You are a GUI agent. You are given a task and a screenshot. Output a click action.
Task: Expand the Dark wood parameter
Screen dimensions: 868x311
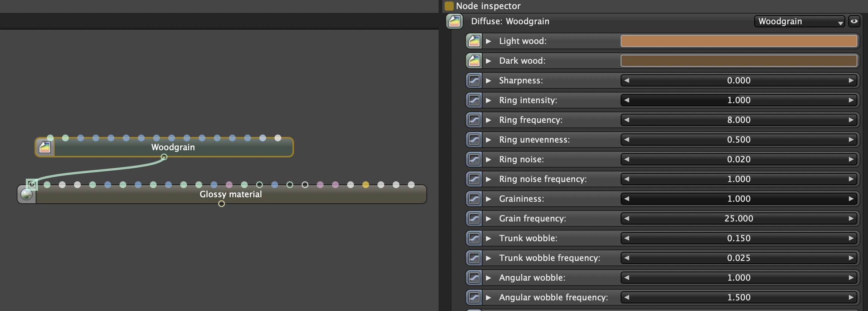tap(489, 61)
